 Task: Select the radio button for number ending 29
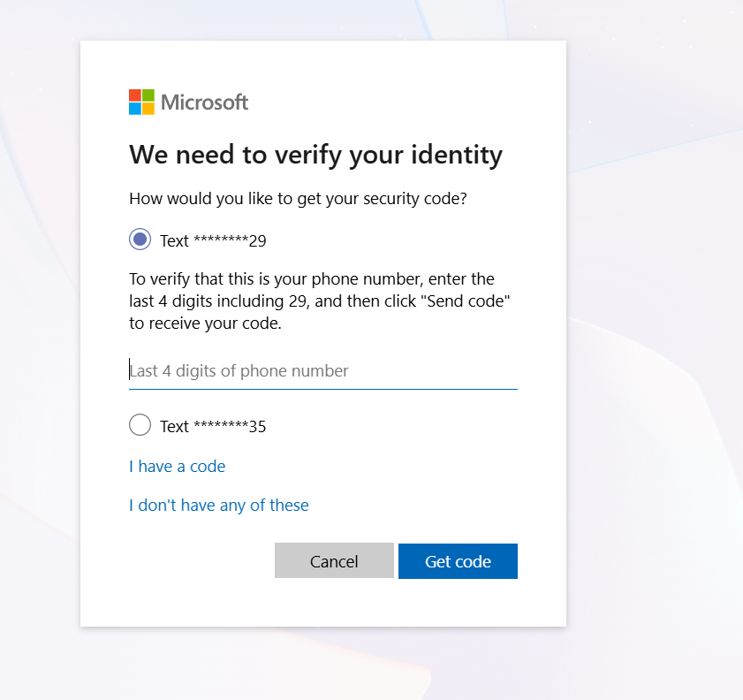[140, 240]
